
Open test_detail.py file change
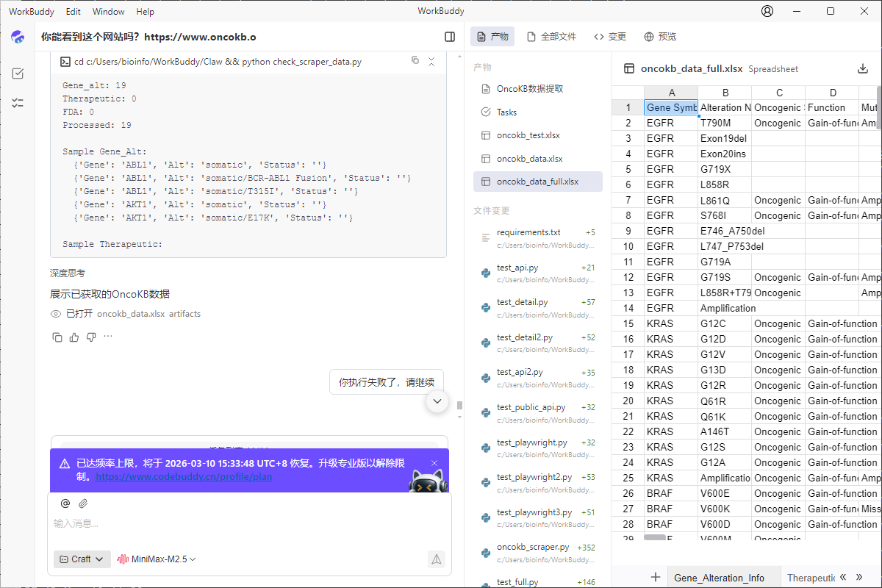538,307
